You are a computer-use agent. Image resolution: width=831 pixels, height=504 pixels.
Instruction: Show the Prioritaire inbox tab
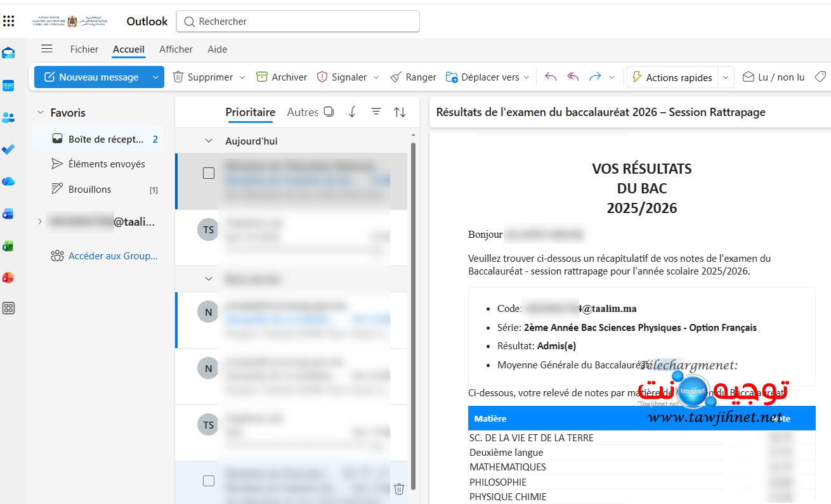tap(251, 112)
